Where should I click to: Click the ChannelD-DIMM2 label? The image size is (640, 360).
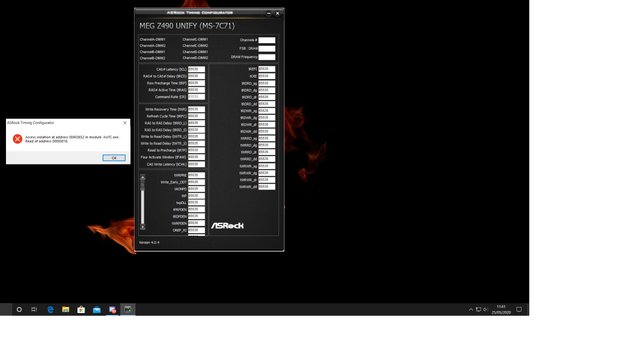point(195,58)
